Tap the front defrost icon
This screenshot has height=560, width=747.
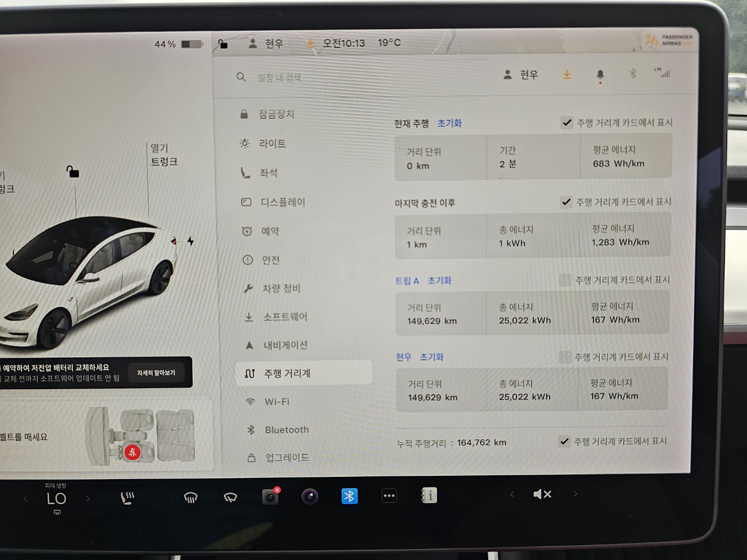tap(190, 498)
